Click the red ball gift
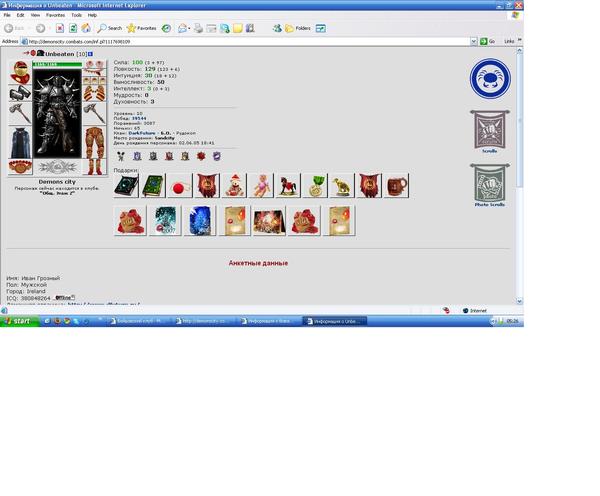600x496 pixels. [180, 186]
